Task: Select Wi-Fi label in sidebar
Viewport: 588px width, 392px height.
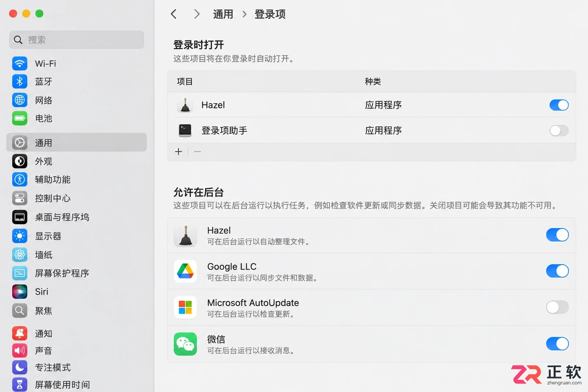Action: pos(45,64)
